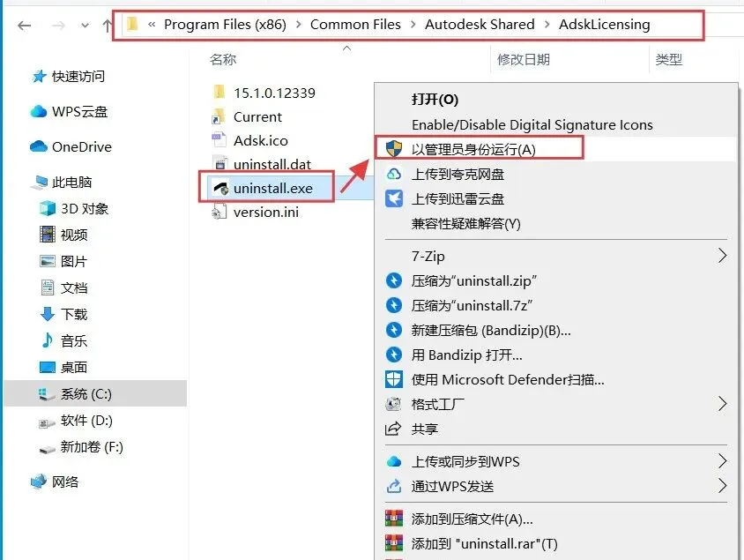The width and height of the screenshot is (744, 560).
Task: Open 3D 对象 folder
Action: 85,209
